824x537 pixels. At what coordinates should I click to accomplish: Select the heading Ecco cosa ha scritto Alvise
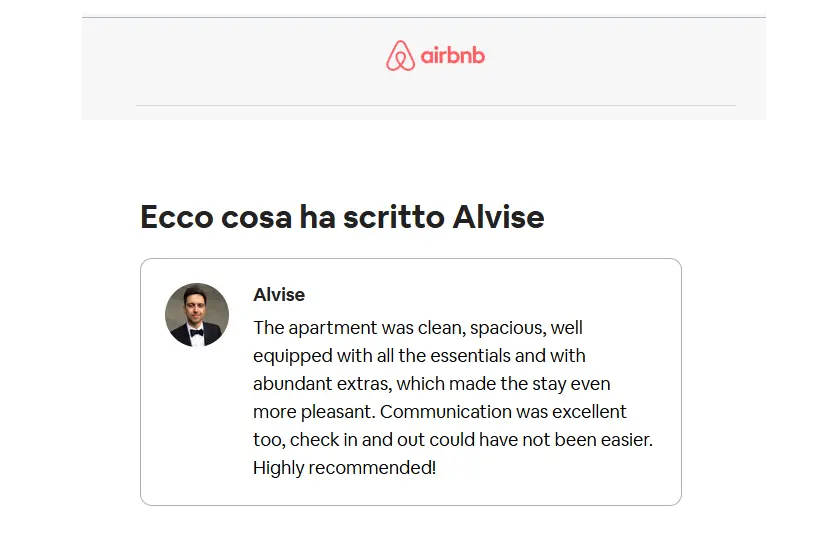[x=342, y=217]
